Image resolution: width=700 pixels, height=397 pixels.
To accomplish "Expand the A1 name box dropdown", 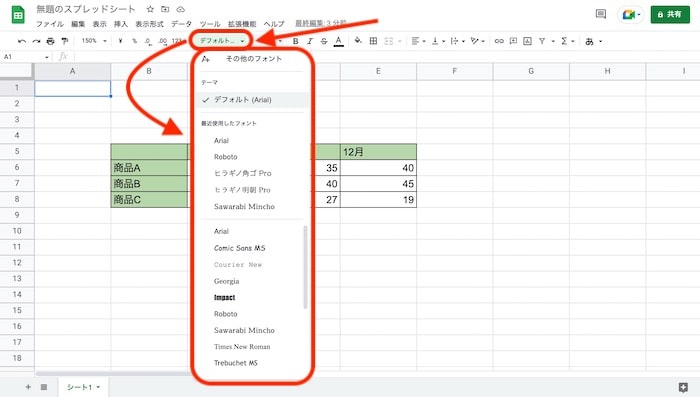I will (46, 57).
